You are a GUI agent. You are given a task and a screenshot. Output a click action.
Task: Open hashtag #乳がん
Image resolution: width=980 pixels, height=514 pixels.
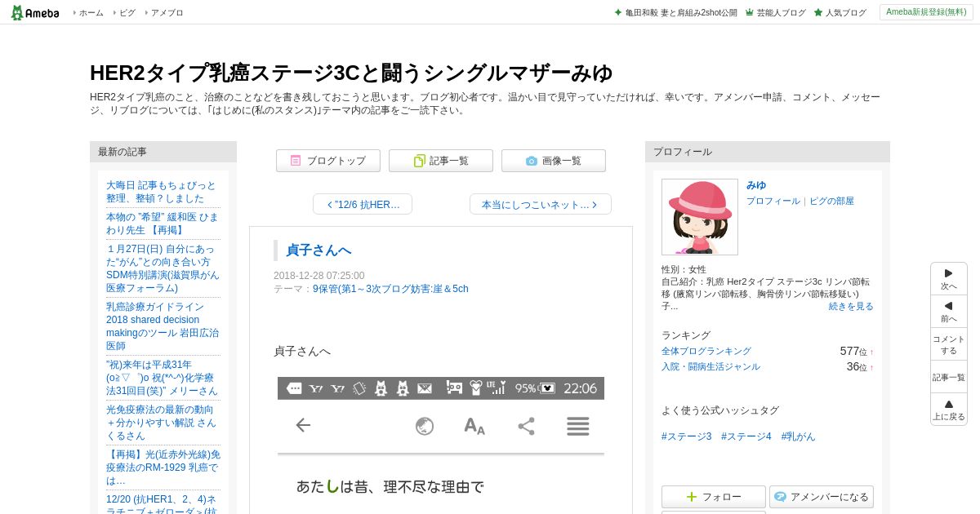point(798,436)
